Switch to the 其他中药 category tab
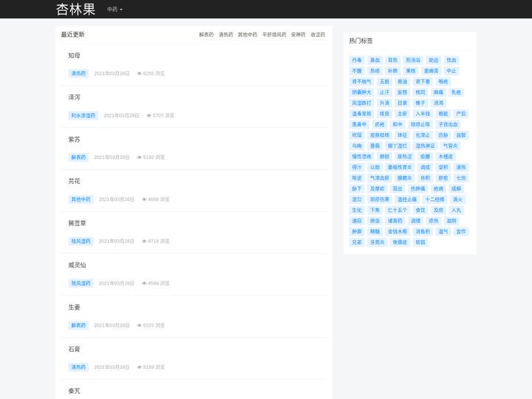Screen dimensions: 532x399 pos(248,35)
